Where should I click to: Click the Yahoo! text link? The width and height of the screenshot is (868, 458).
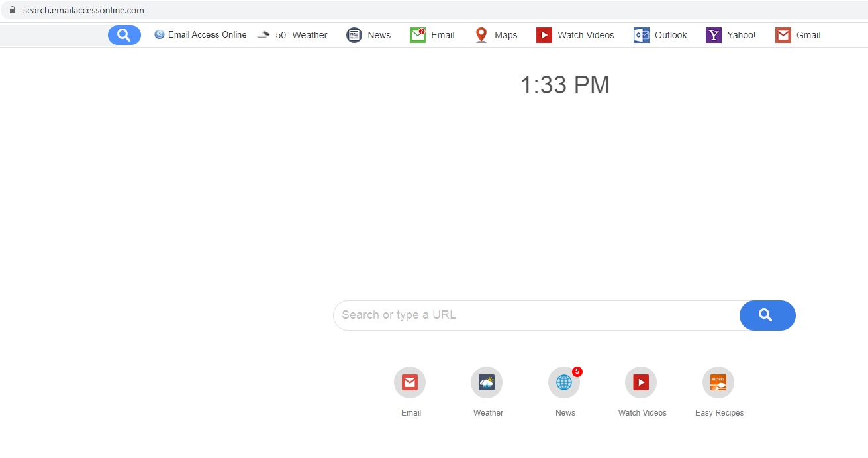coord(742,35)
